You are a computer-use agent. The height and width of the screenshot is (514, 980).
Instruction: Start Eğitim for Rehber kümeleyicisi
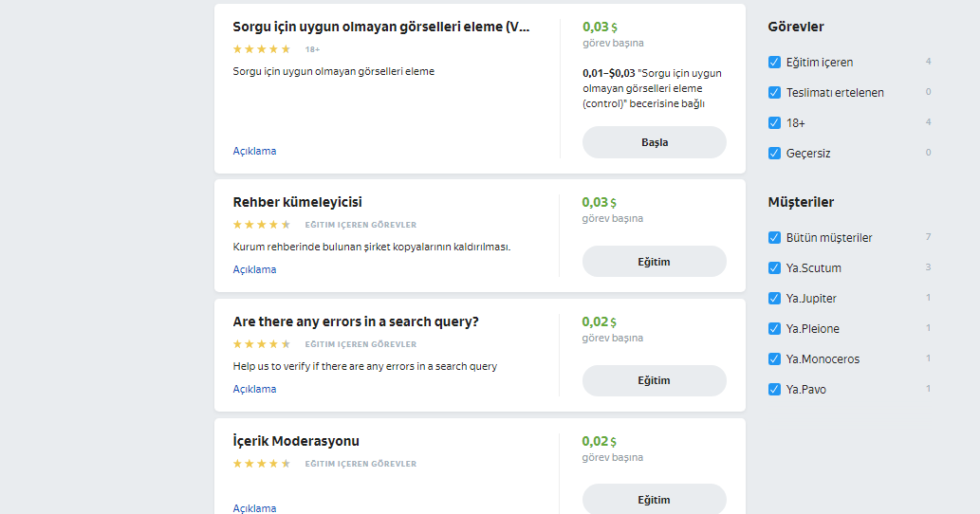tap(655, 262)
